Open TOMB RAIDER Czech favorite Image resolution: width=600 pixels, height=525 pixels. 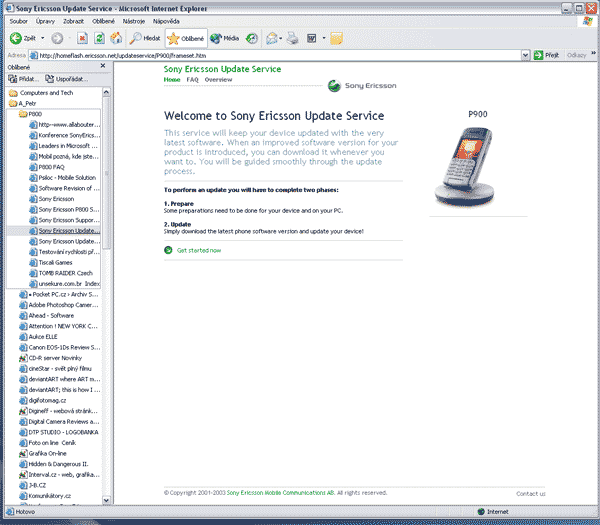(61, 273)
